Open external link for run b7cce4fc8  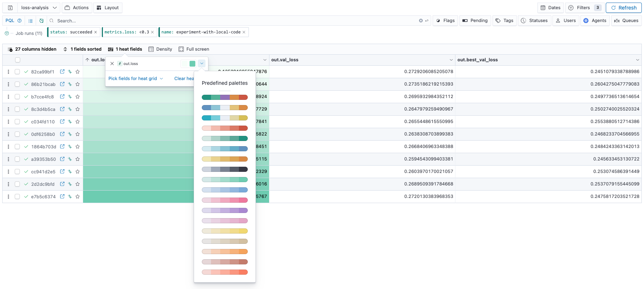[x=62, y=97]
